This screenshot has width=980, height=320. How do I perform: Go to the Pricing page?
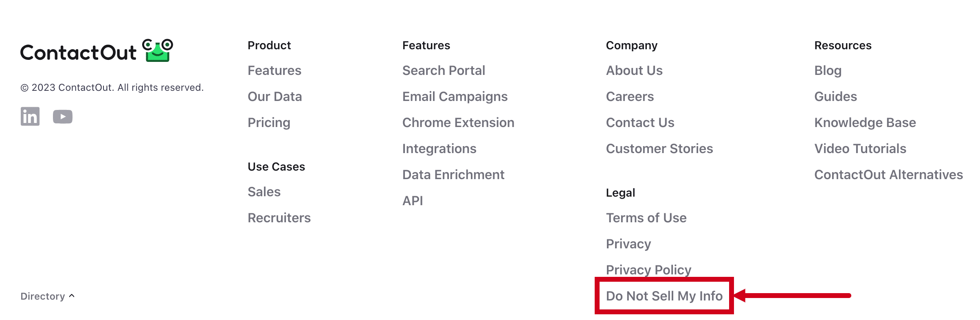pos(269,123)
